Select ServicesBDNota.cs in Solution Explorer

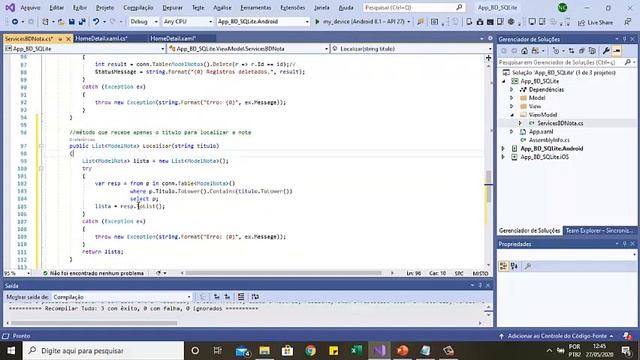click(560, 123)
